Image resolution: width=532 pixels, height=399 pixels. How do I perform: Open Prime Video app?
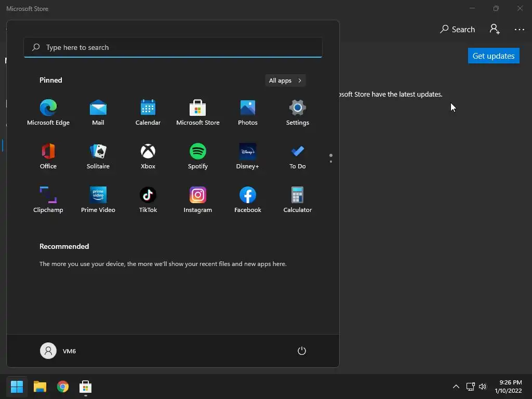click(98, 200)
